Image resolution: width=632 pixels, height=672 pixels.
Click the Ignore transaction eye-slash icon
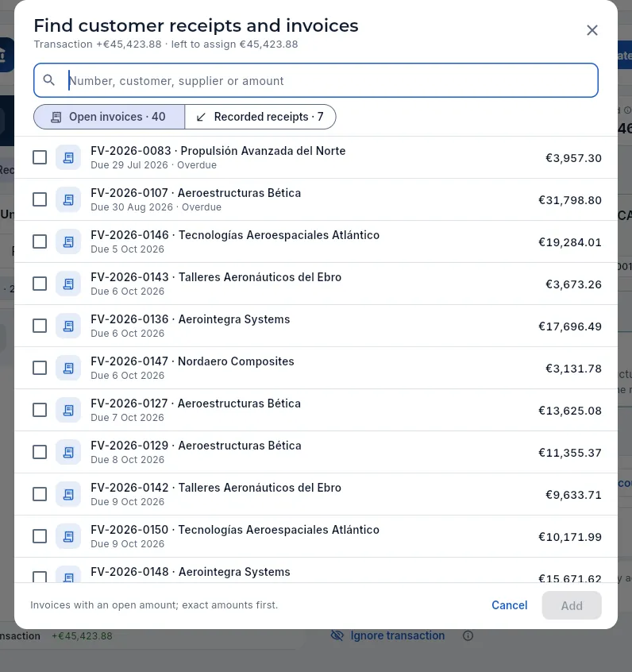pos(337,635)
